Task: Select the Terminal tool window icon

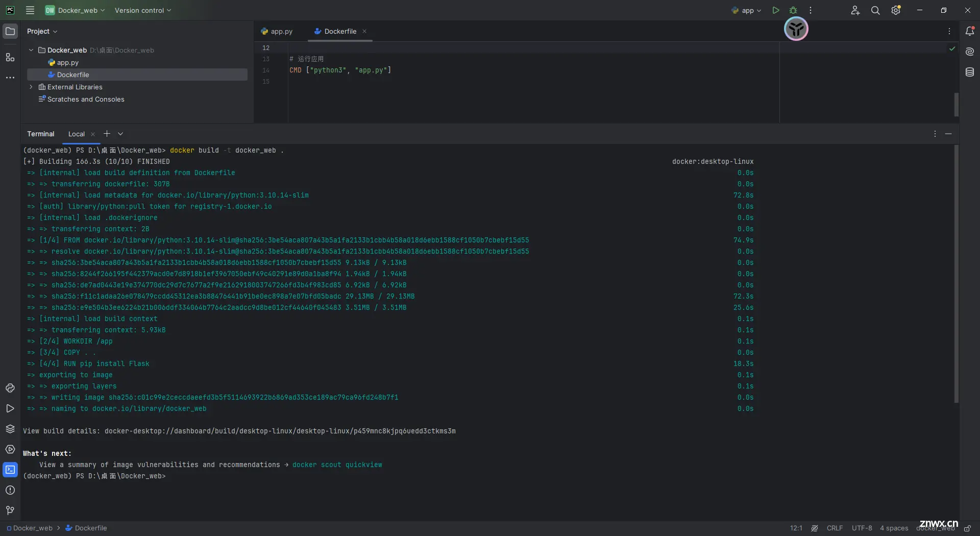Action: click(10, 470)
